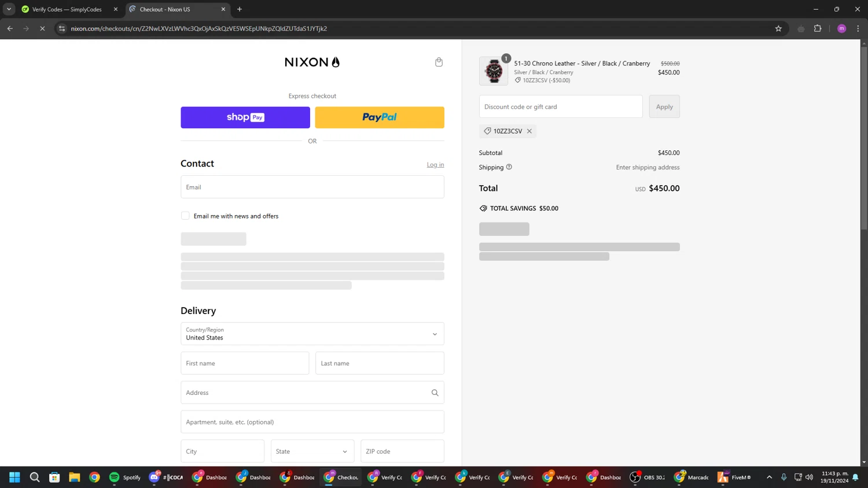Select the Checkout - Nixon US tab
This screenshot has width=868, height=488.
pyautogui.click(x=165, y=9)
